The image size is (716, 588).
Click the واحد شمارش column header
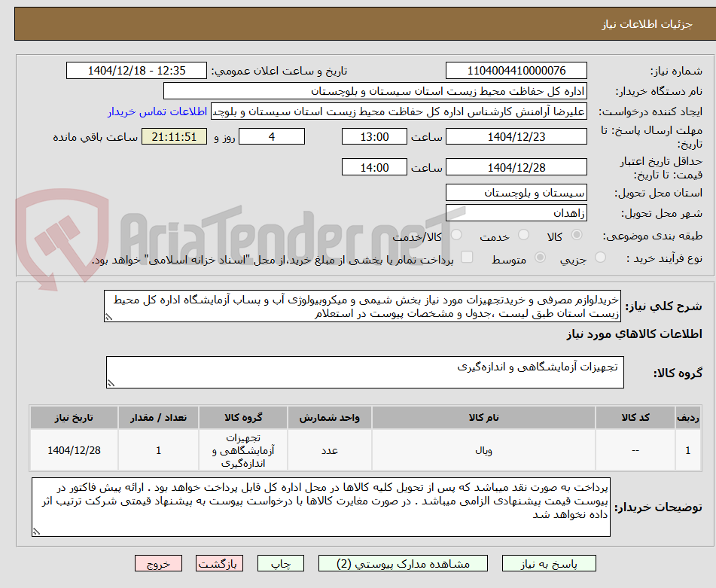(x=329, y=418)
